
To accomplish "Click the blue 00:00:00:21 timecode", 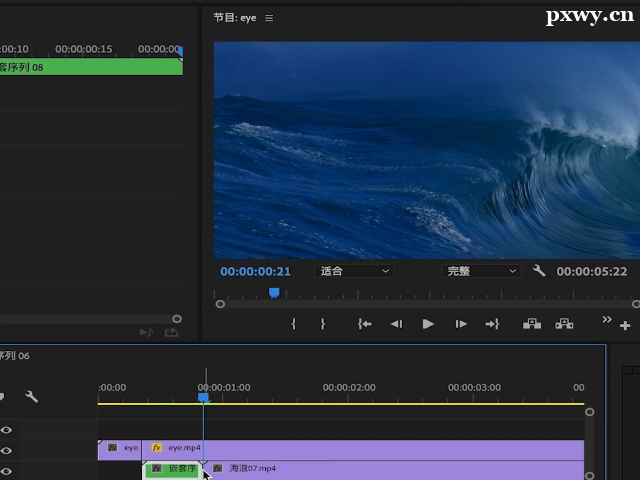I will [255, 271].
